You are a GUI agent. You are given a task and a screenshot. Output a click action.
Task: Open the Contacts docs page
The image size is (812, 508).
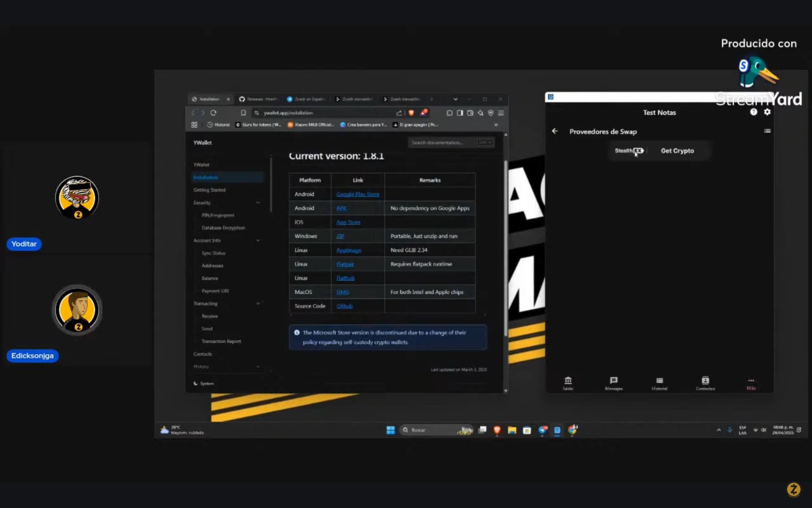(x=203, y=354)
